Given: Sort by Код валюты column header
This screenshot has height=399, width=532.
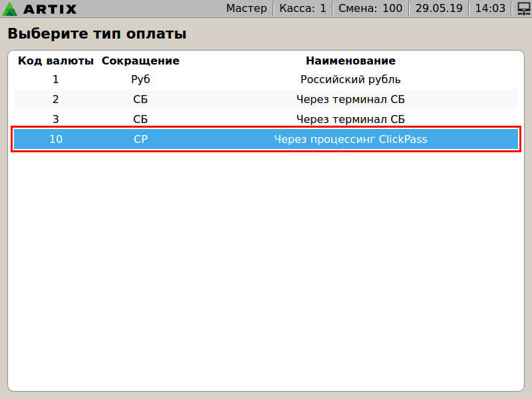Looking at the screenshot, I should click(x=56, y=61).
